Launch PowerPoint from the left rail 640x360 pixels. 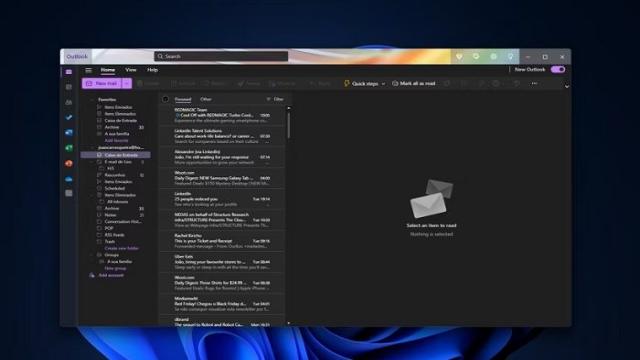(69, 163)
